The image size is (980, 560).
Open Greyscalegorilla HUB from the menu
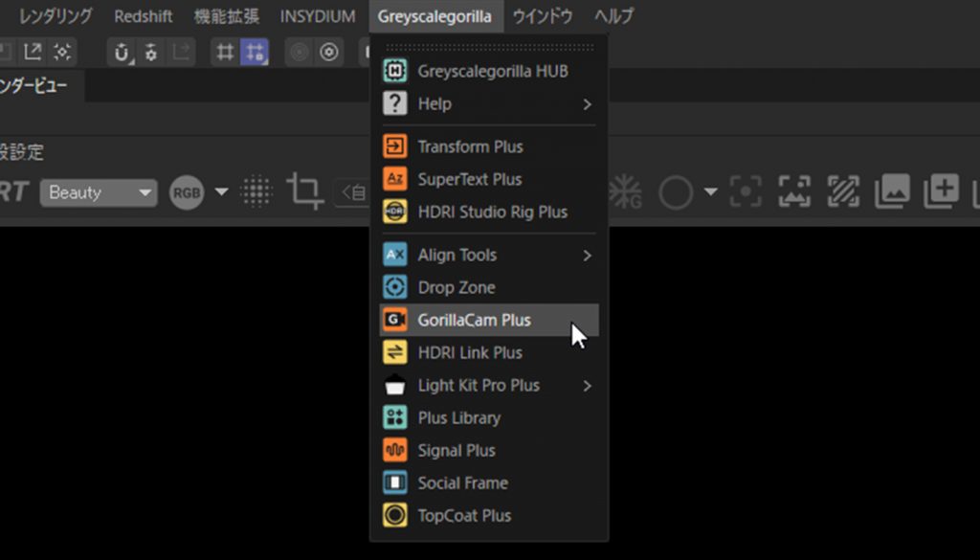point(492,71)
